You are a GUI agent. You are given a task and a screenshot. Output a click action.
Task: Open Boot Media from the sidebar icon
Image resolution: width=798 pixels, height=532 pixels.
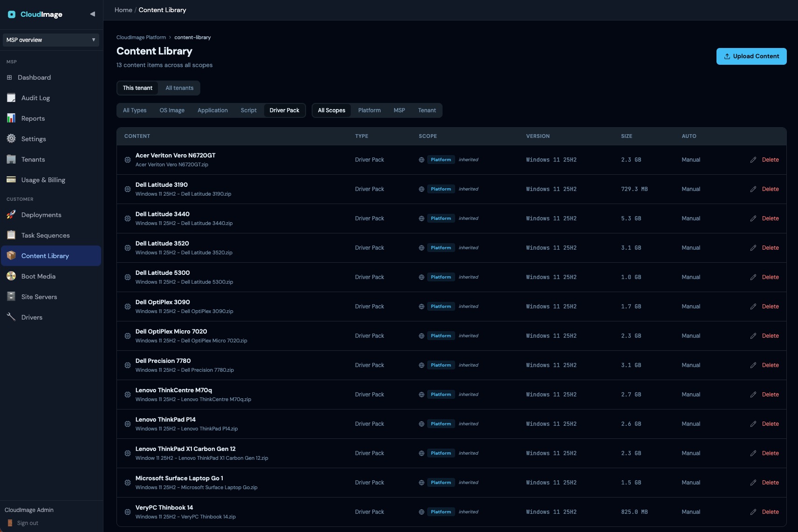tap(11, 276)
